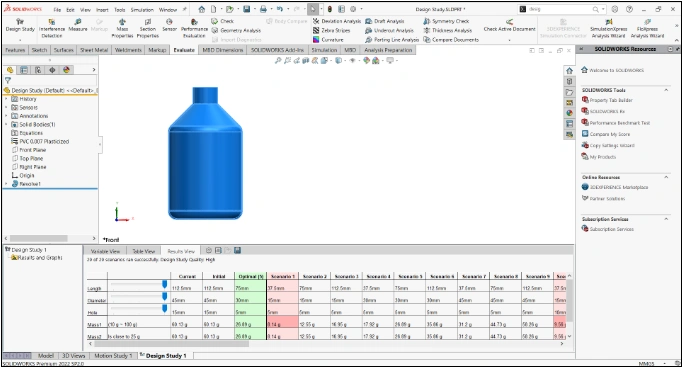Open the Motion Study 1 tab
The image size is (684, 369).
(x=113, y=356)
